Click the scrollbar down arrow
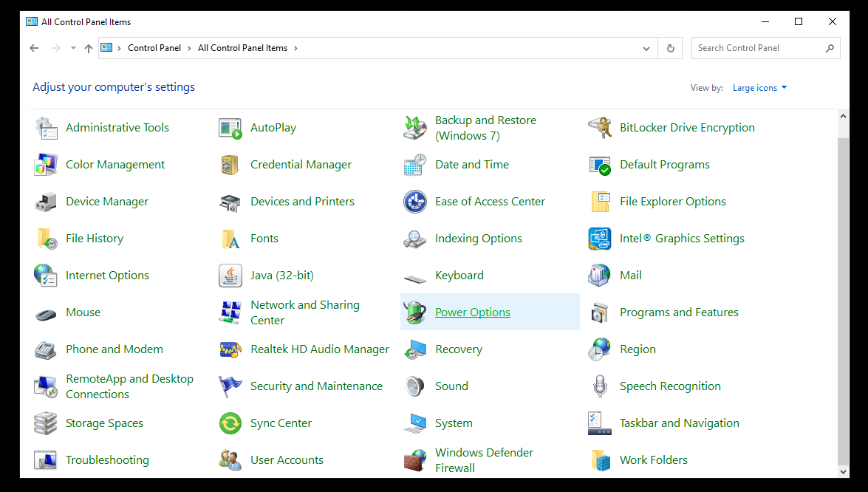Screen dimensions: 868x492 pos(843,472)
